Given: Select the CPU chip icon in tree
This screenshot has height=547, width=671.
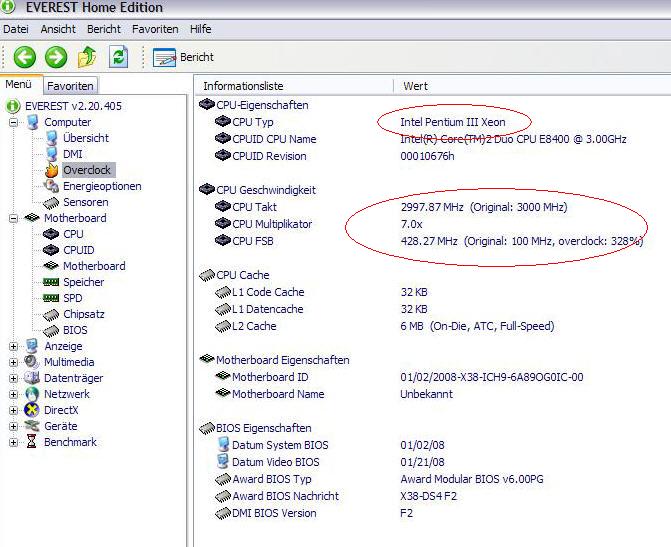Looking at the screenshot, I should coord(51,234).
